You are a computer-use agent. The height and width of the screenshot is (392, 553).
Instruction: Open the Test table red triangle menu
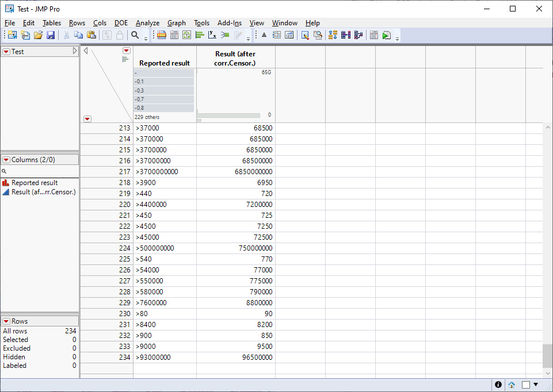(x=6, y=52)
